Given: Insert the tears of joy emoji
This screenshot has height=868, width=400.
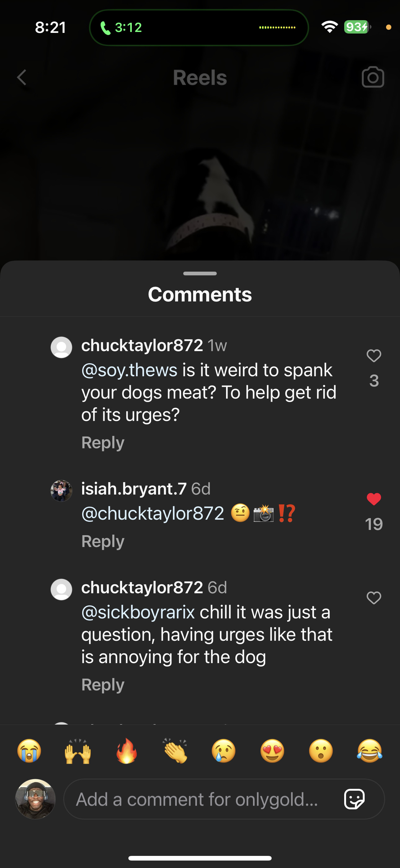Looking at the screenshot, I should (x=370, y=751).
